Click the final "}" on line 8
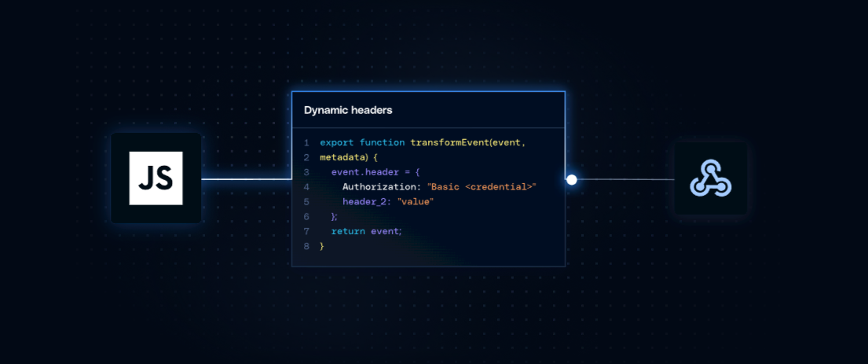Screen dimensions: 868x364 321,246
